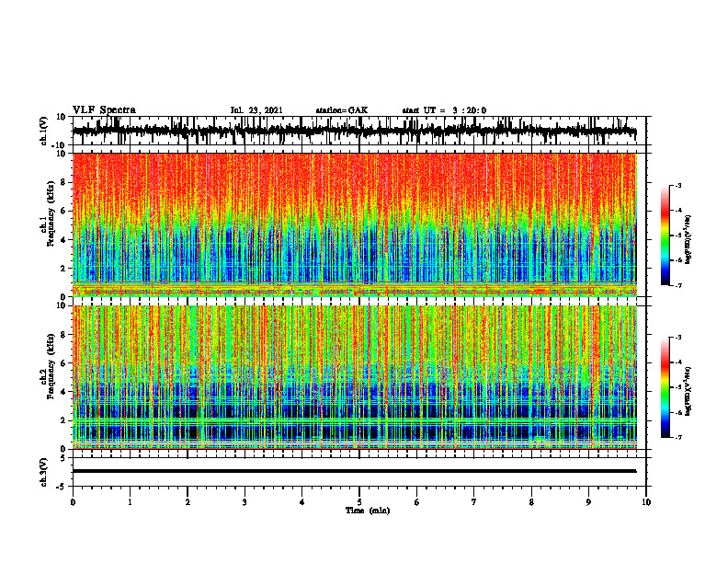Click the "Time (min)" x-axis label
The image size is (728, 563).
point(368,511)
